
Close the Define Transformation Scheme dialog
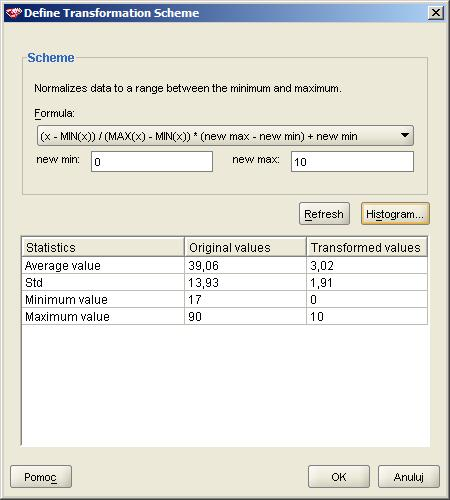435,13
